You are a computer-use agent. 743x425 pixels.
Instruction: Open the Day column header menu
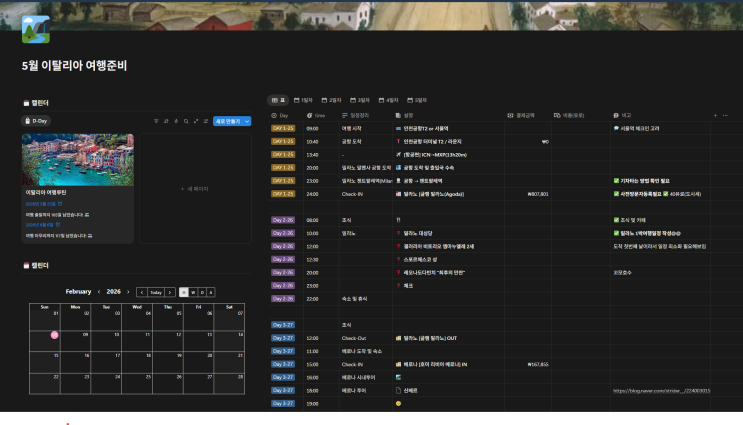[x=280, y=116]
